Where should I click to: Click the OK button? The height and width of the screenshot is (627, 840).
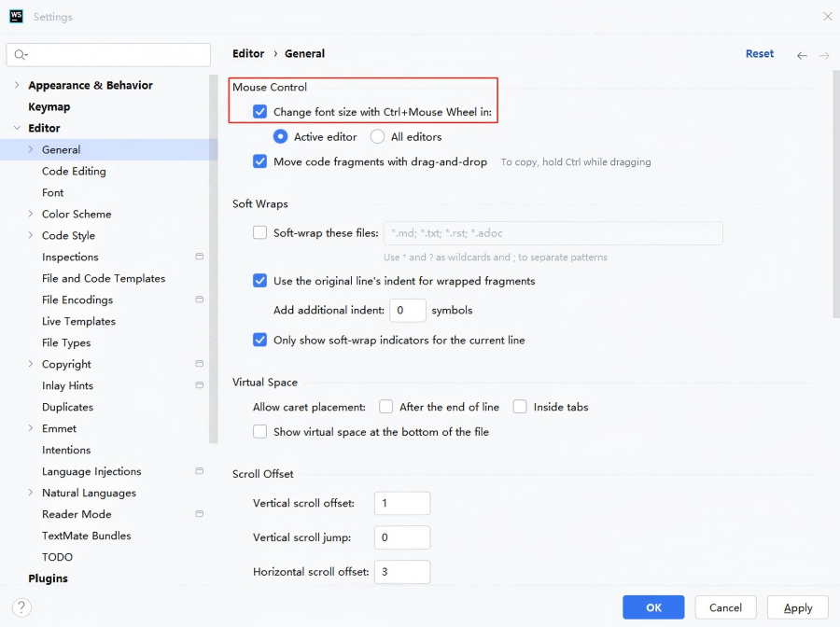point(653,607)
